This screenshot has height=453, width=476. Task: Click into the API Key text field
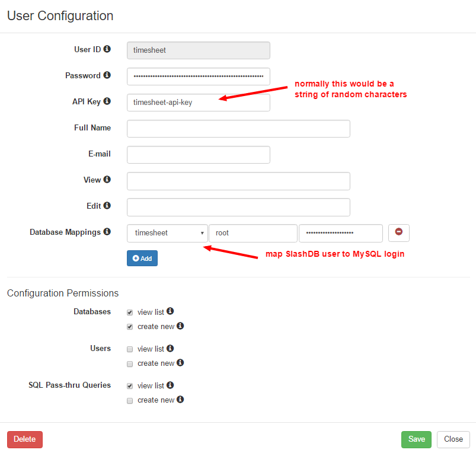click(x=198, y=103)
